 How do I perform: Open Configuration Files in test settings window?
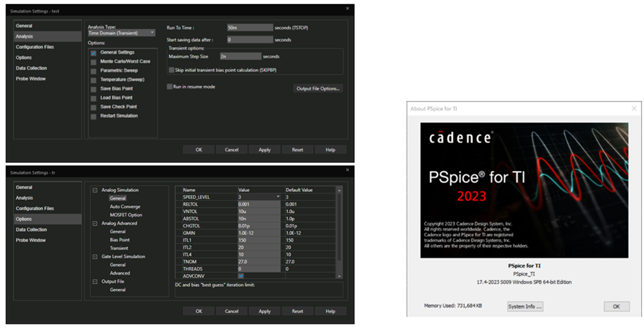tap(47, 47)
